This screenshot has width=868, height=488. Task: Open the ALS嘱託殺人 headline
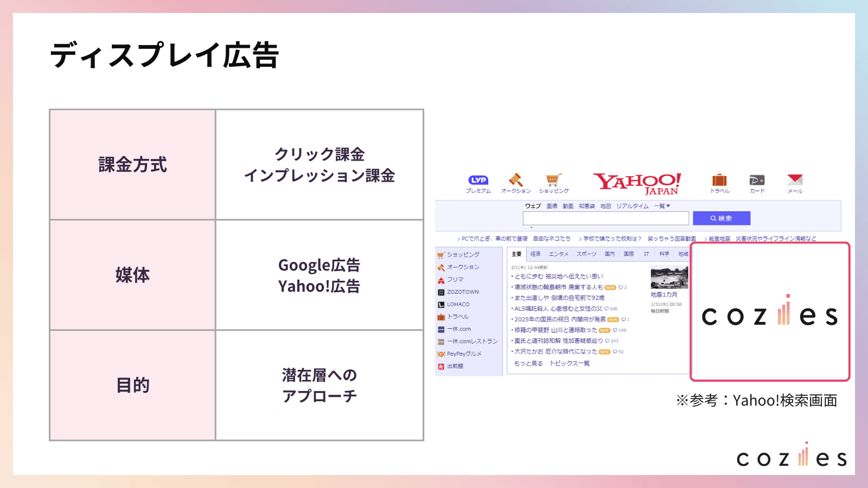[558, 309]
